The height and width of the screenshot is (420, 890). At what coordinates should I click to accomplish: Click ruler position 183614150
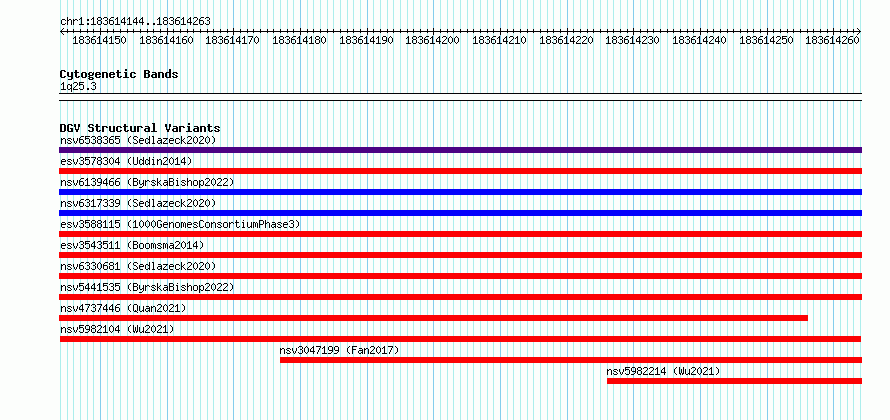click(99, 40)
